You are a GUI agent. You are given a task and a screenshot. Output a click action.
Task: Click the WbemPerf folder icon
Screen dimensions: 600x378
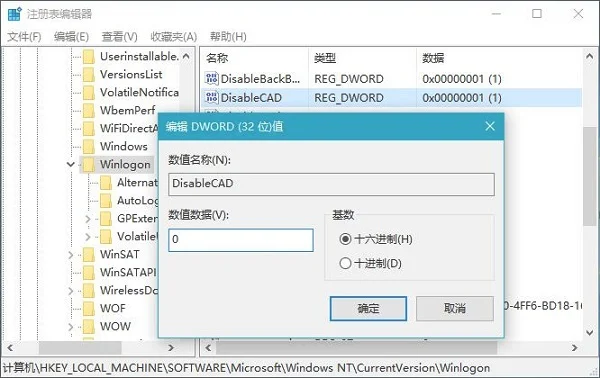tap(89, 110)
